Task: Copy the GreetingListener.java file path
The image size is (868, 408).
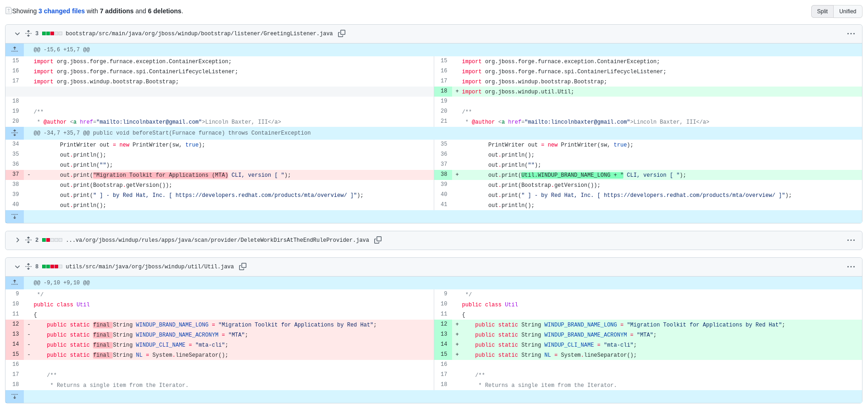Action: tap(342, 33)
